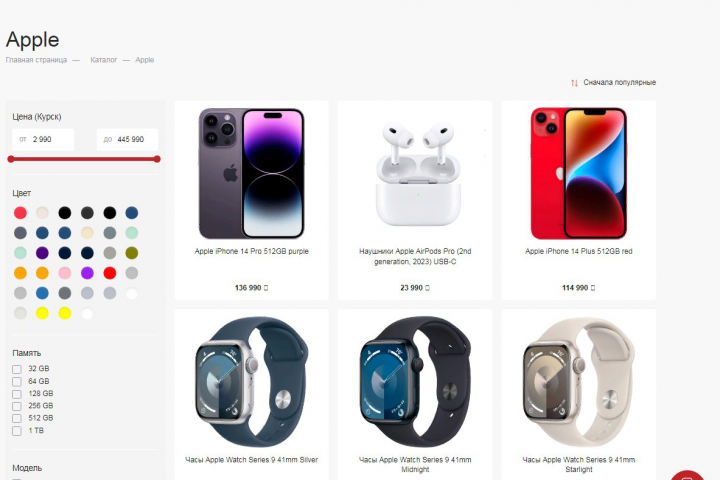This screenshot has height=480, width=720.
Task: Select the first red color swatch
Action: coord(20,213)
